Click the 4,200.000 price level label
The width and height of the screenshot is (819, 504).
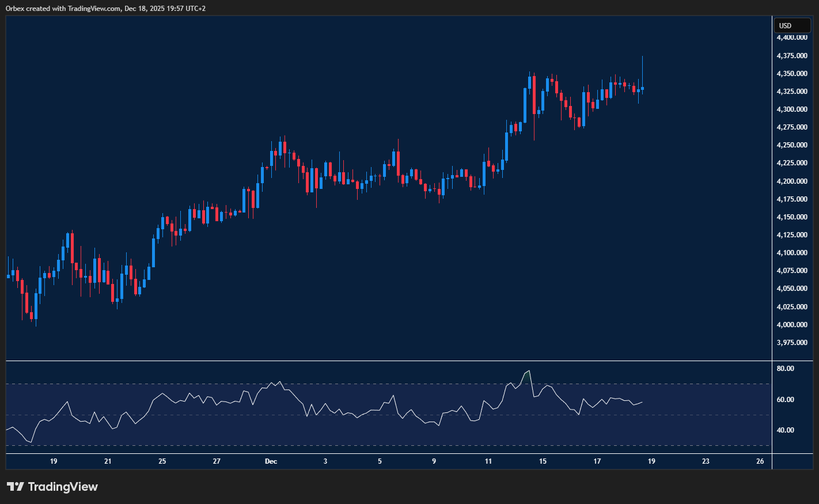tap(791, 181)
